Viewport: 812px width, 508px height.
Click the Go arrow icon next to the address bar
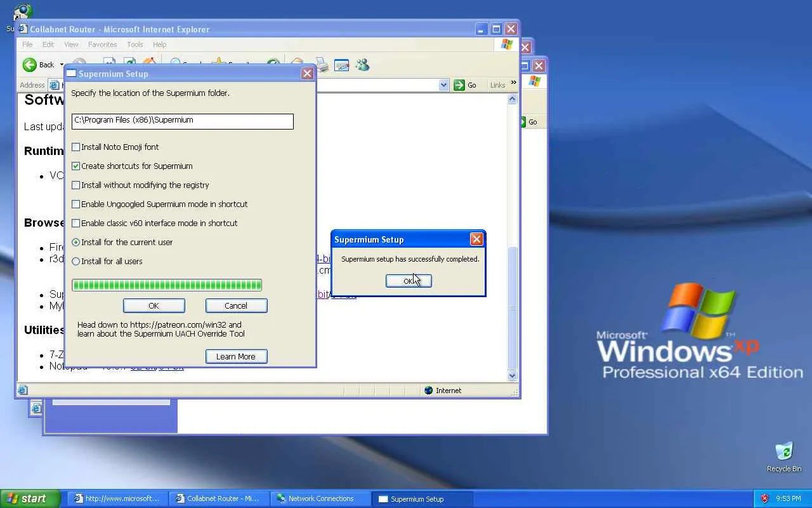[459, 85]
